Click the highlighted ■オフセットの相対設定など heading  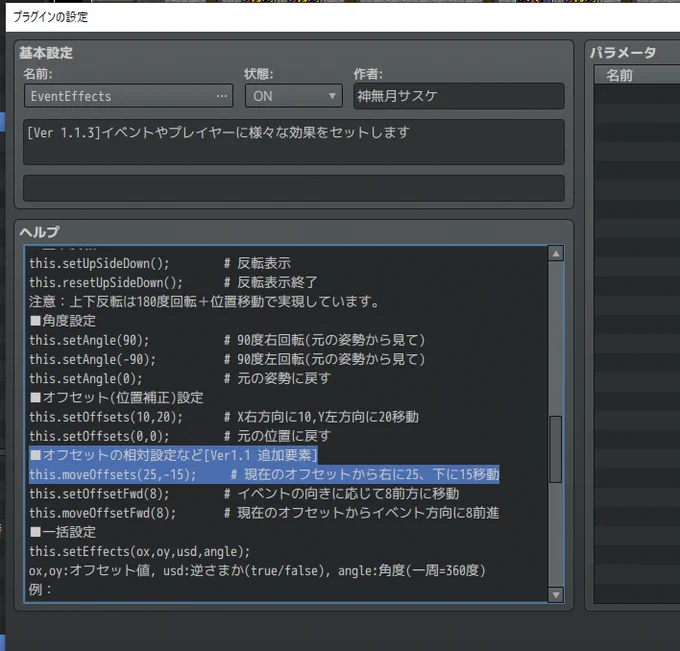[173, 455]
